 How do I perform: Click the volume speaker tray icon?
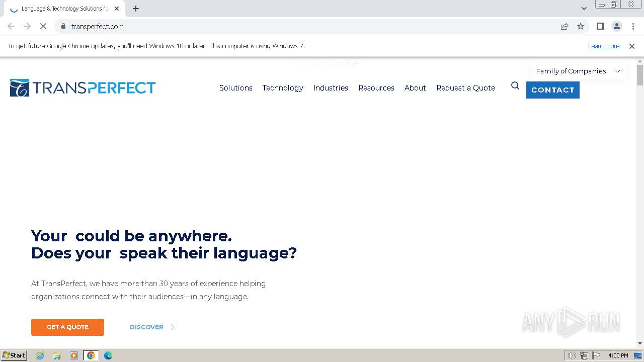[572, 355]
